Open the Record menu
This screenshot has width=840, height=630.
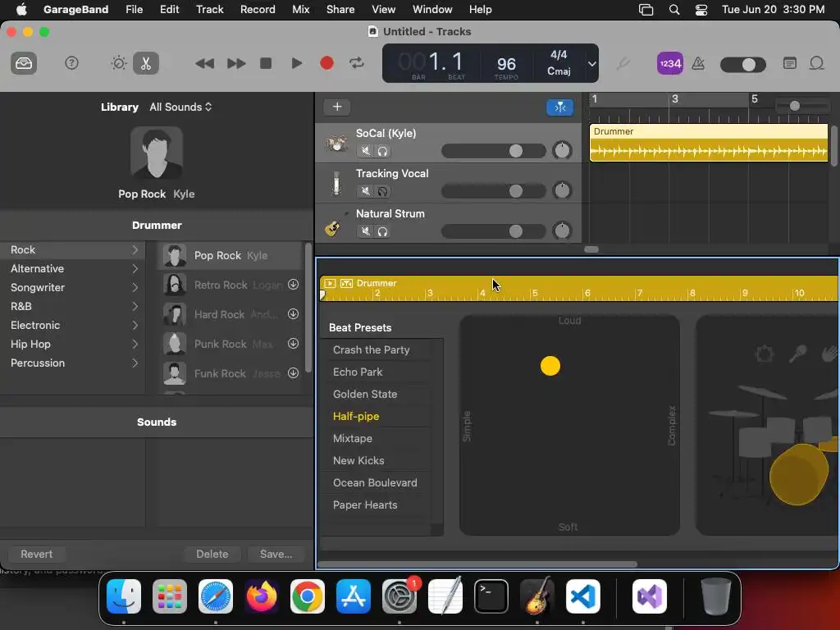(x=258, y=9)
